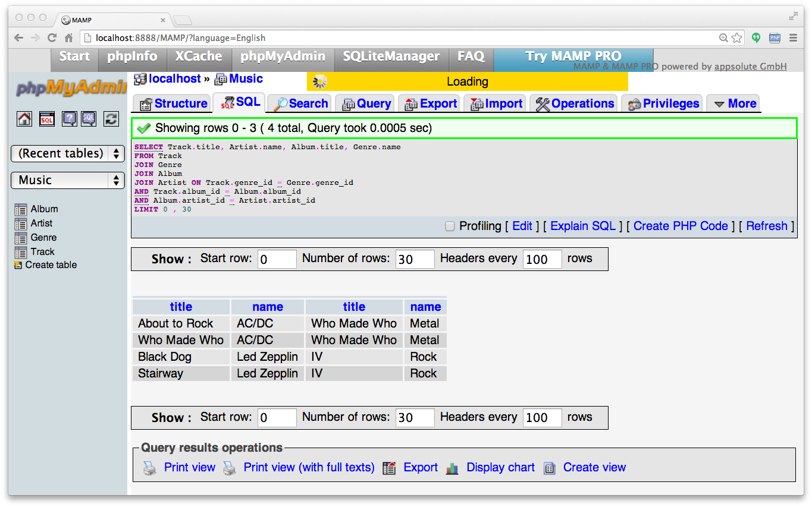Switch to the Search tab
Viewport: 812px width, 507px height.
[x=300, y=103]
